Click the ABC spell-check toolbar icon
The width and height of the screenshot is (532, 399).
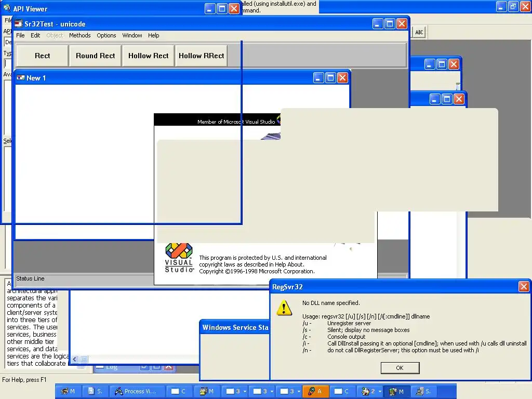[419, 32]
